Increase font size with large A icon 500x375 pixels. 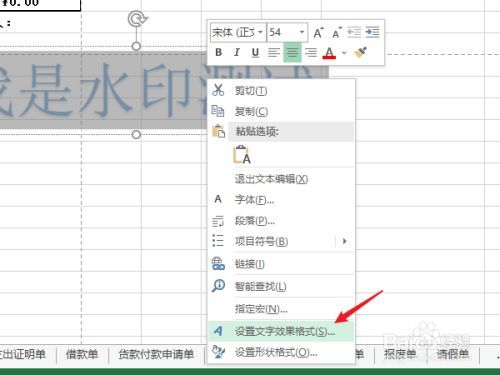point(318,32)
